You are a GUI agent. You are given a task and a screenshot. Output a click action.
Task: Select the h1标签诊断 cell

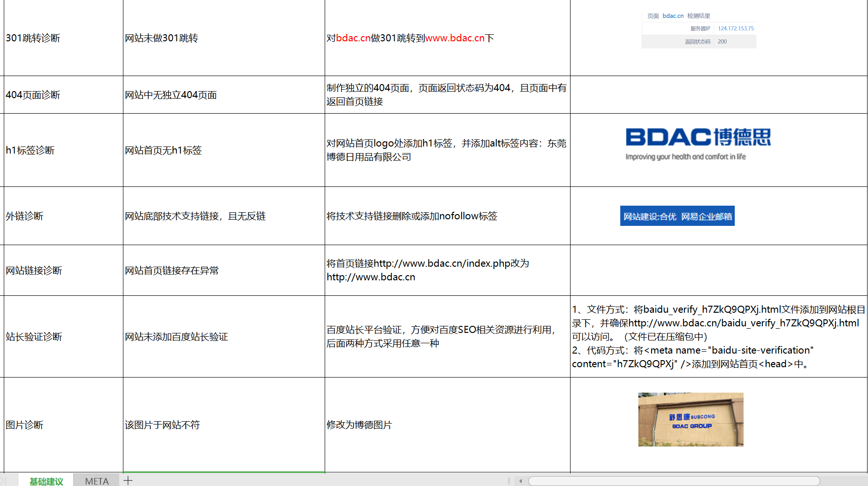pyautogui.click(x=63, y=150)
